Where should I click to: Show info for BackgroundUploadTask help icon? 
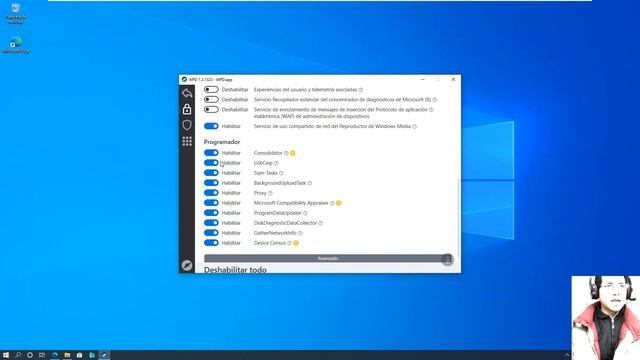[x=310, y=183]
